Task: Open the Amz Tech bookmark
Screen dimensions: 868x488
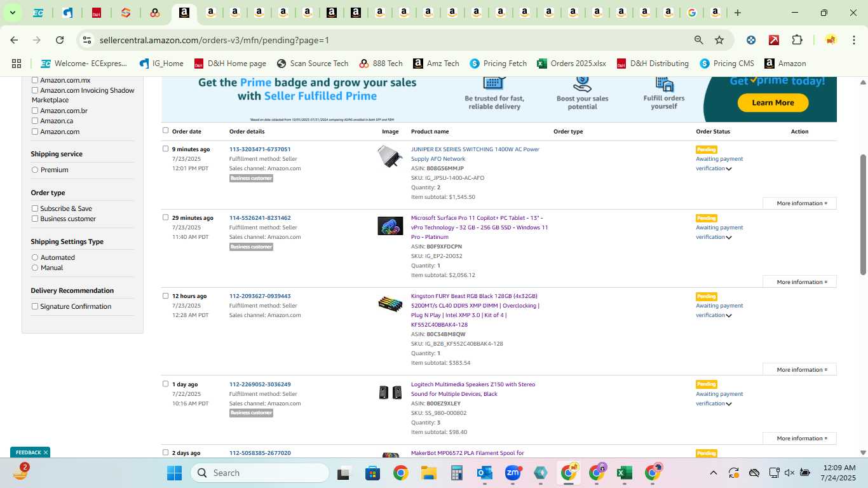Action: tap(436, 64)
